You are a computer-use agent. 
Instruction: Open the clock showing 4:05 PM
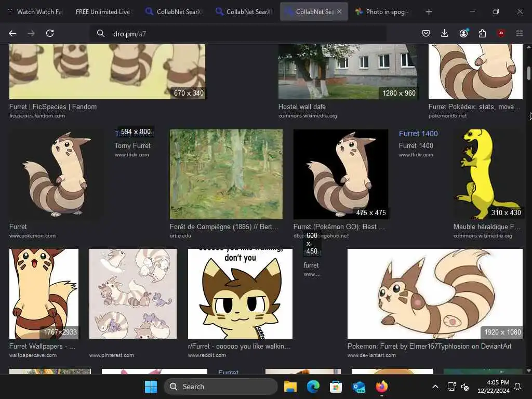click(x=494, y=387)
